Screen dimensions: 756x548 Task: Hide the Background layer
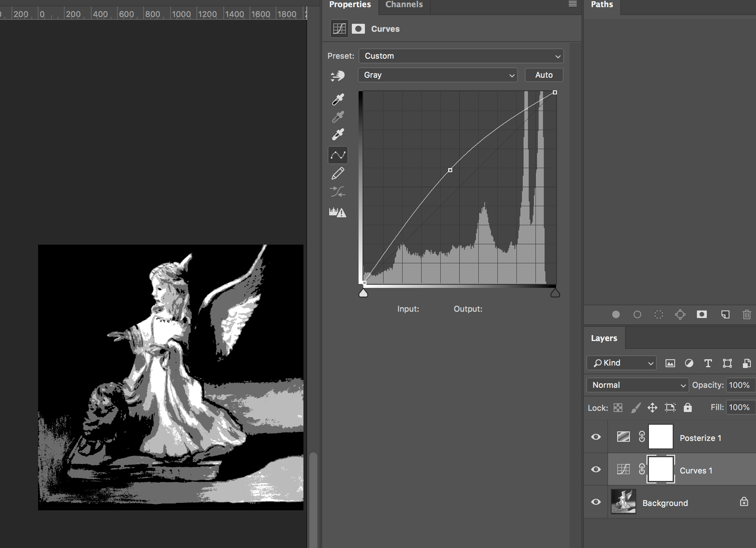[x=596, y=502]
